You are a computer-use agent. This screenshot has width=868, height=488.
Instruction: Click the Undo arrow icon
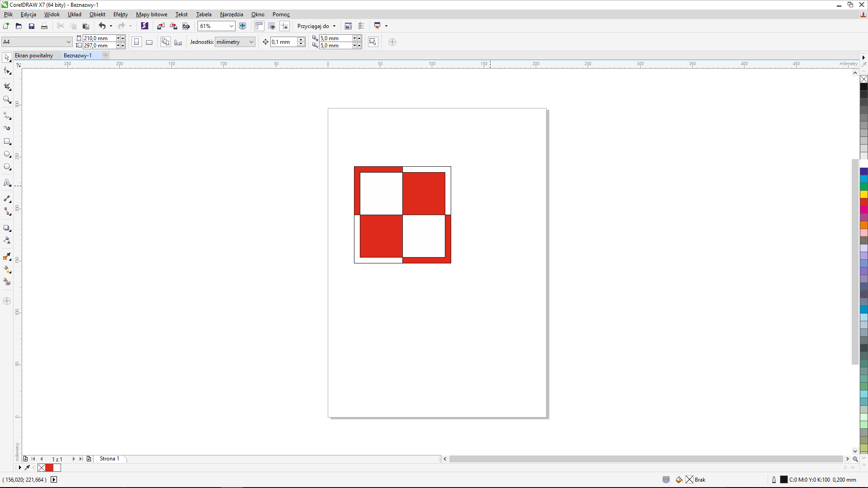(x=102, y=26)
